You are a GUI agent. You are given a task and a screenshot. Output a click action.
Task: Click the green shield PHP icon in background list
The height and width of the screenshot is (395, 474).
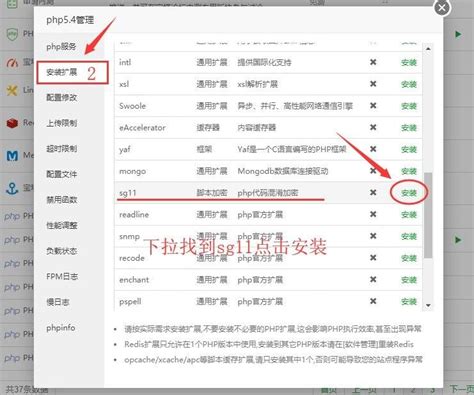click(x=12, y=34)
